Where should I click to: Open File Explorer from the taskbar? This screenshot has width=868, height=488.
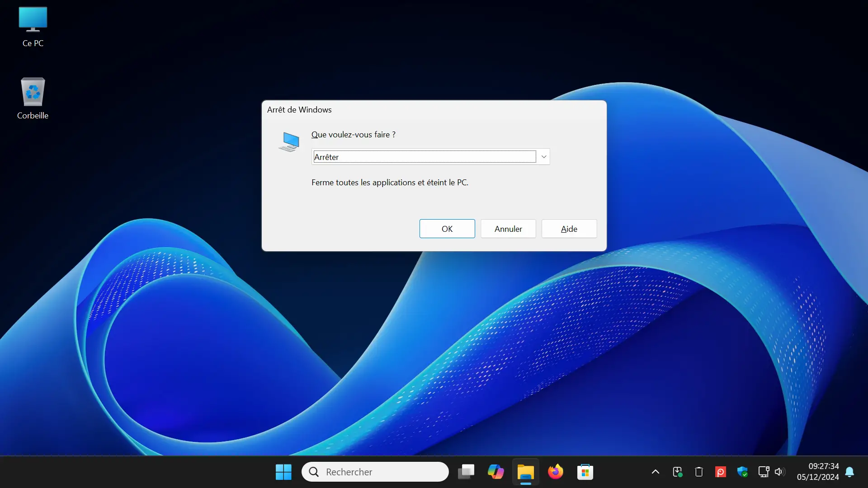tap(526, 472)
